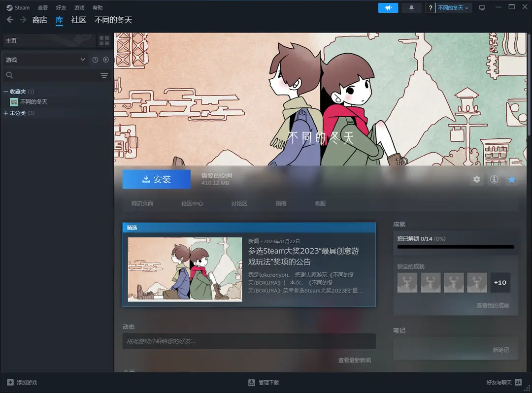Open the game settings gear icon

pyautogui.click(x=477, y=179)
